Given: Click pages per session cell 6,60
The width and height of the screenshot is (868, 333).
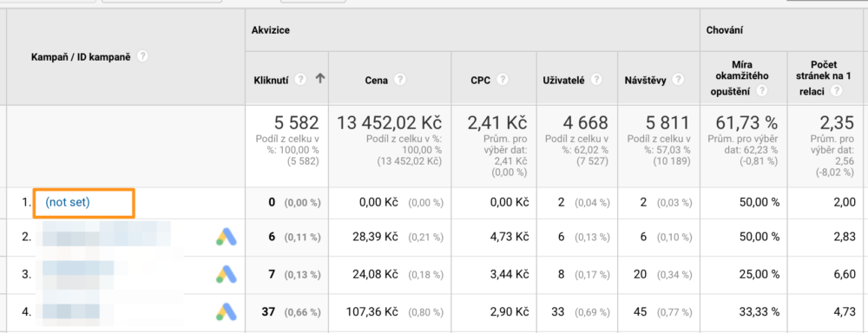Looking at the screenshot, I should 845,274.
